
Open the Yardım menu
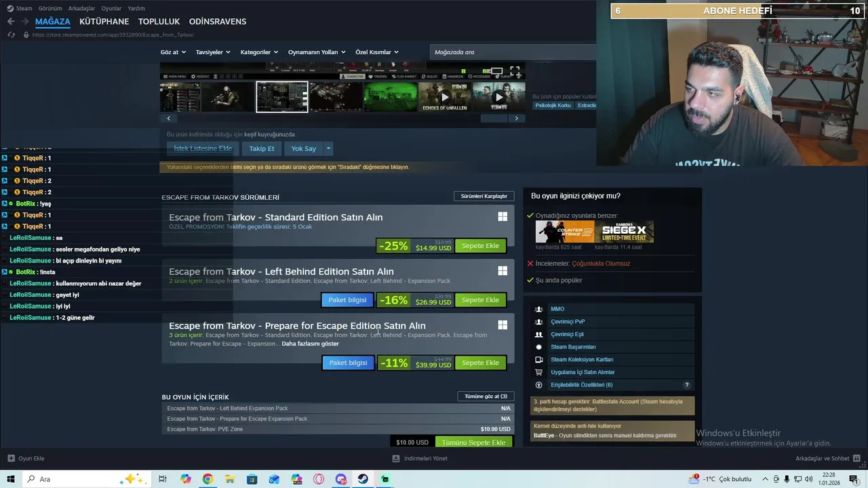coord(136,8)
